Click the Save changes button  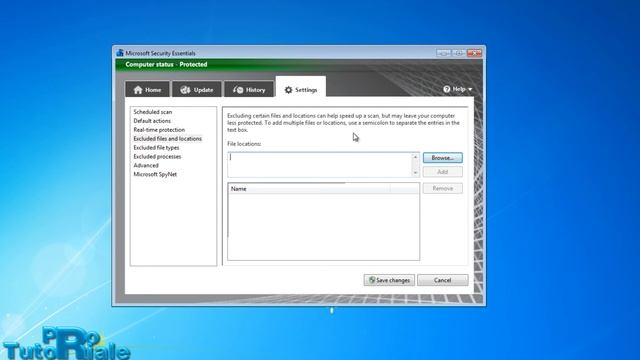coord(389,280)
